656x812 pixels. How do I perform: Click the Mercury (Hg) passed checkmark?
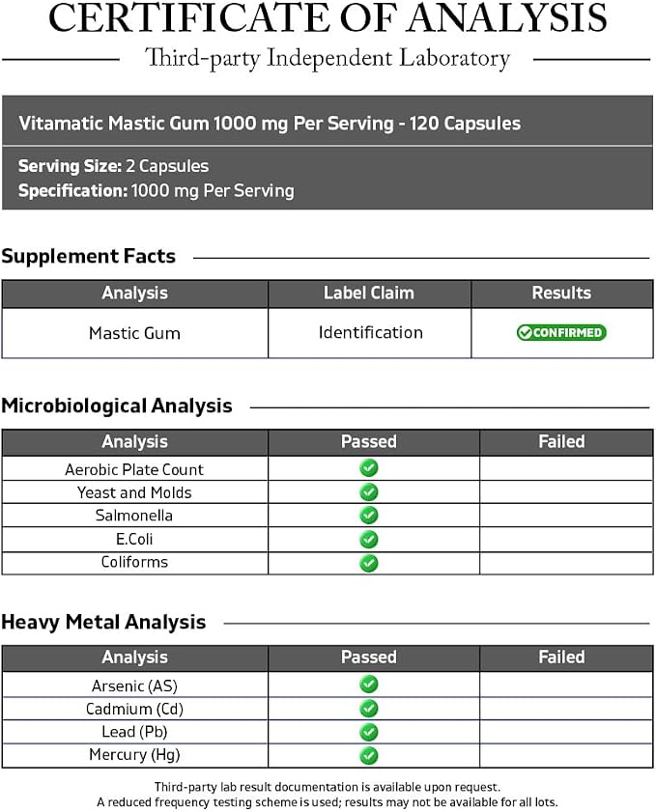(369, 756)
